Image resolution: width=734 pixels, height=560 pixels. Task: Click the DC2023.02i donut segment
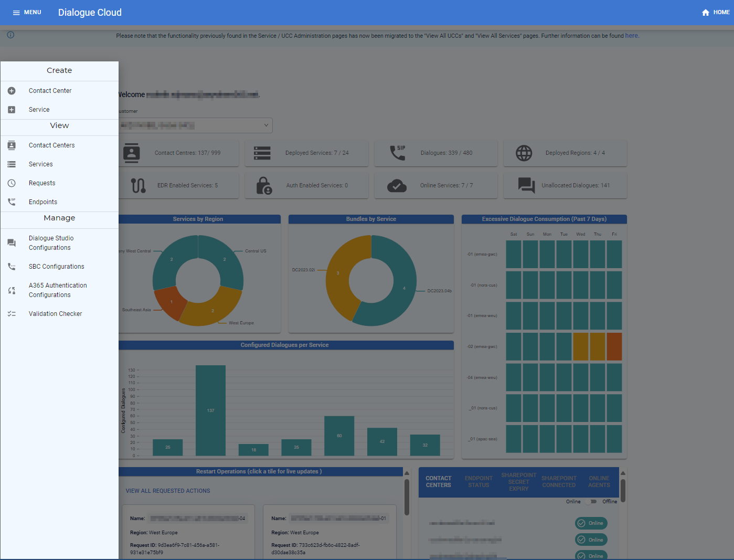337,274
